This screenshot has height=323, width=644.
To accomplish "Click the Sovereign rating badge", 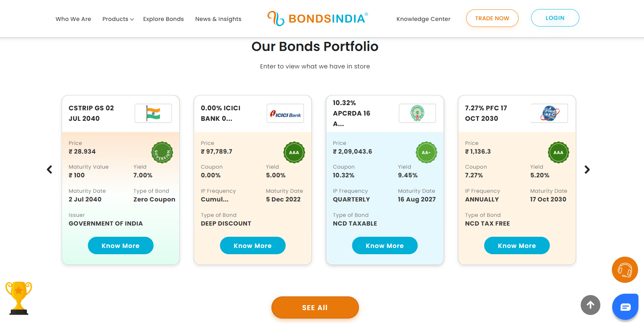I will click(162, 152).
